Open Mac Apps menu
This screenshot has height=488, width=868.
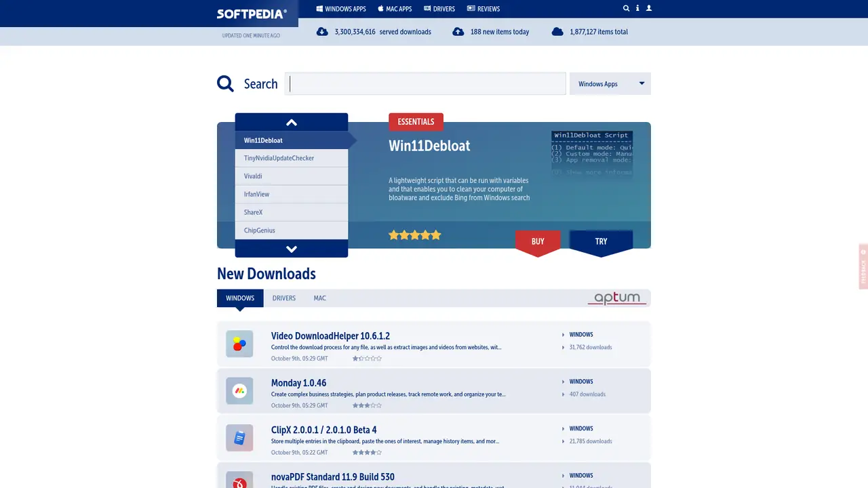click(395, 9)
